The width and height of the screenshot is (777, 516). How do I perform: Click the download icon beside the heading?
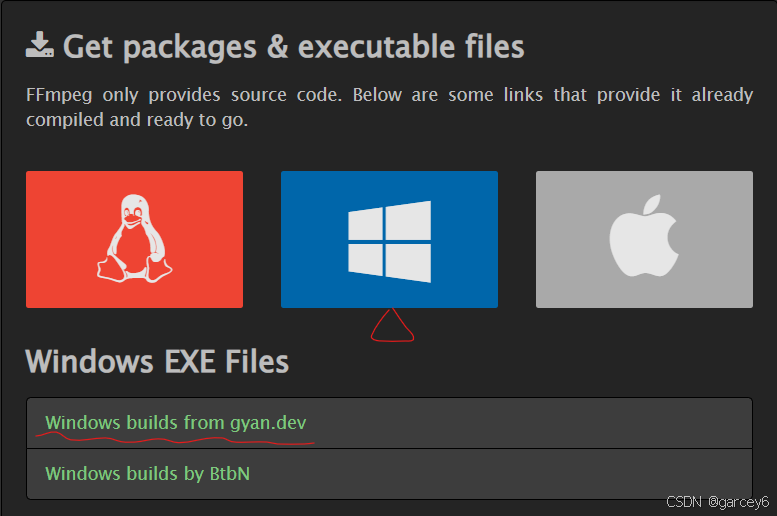click(x=40, y=45)
